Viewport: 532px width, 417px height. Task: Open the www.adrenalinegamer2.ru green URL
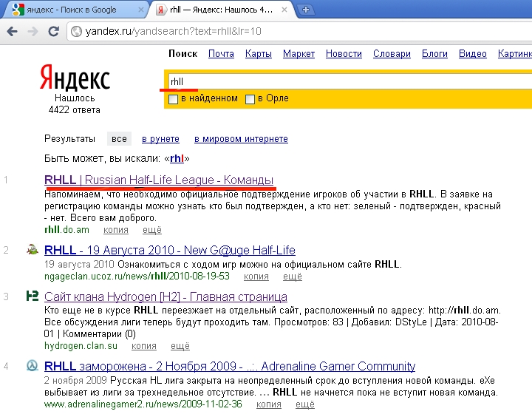(143, 404)
